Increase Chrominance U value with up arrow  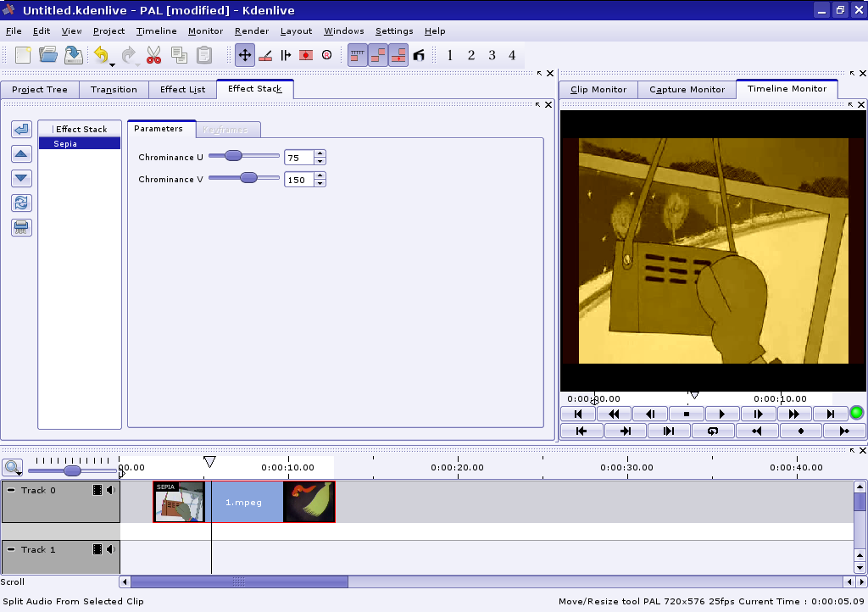click(x=320, y=153)
